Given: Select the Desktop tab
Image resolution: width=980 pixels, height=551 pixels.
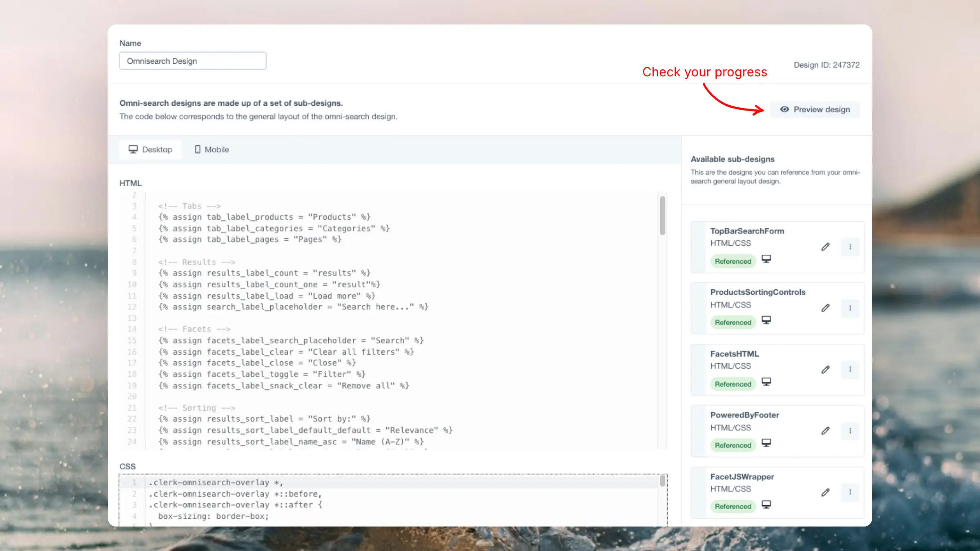Looking at the screenshot, I should click(150, 149).
